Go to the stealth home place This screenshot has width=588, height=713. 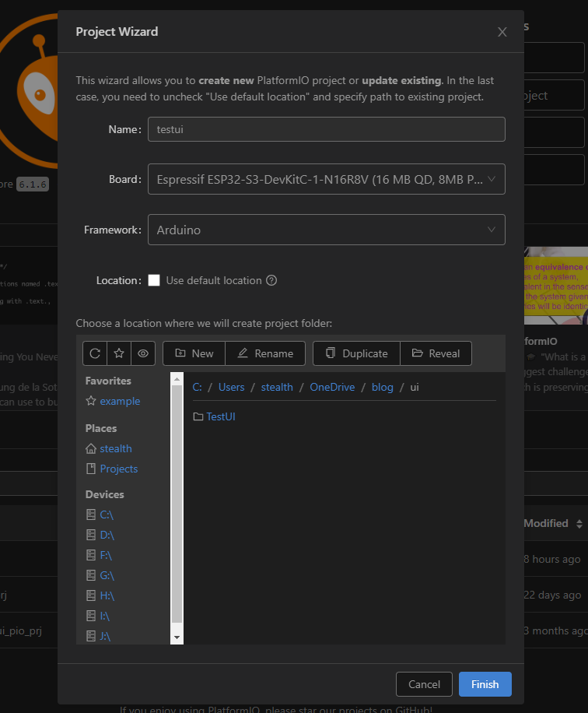116,448
